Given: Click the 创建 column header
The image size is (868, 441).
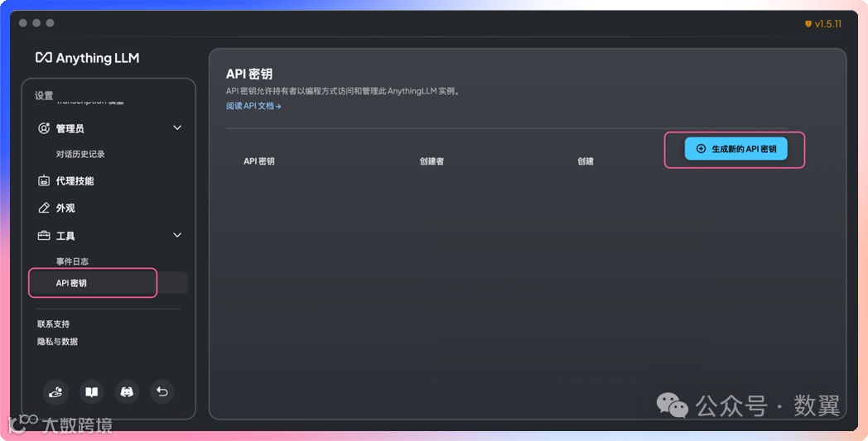Looking at the screenshot, I should coord(586,161).
